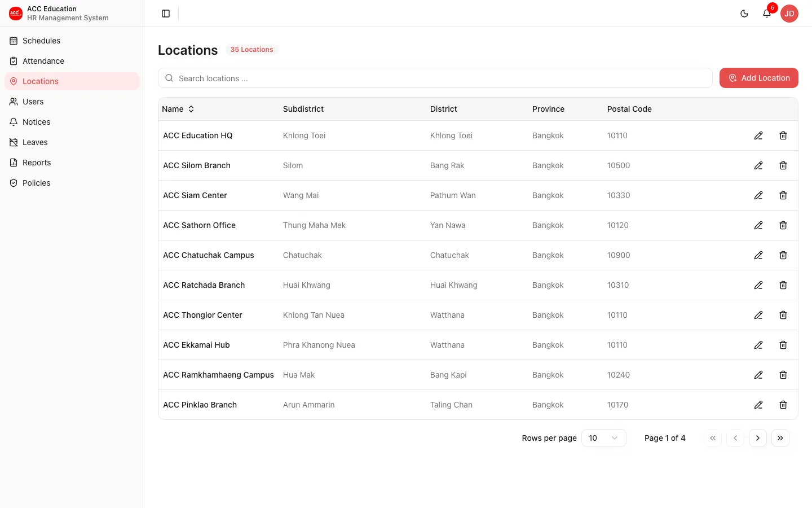Viewport: 812px width, 508px height.
Task: Jump to the last page
Action: click(x=780, y=438)
